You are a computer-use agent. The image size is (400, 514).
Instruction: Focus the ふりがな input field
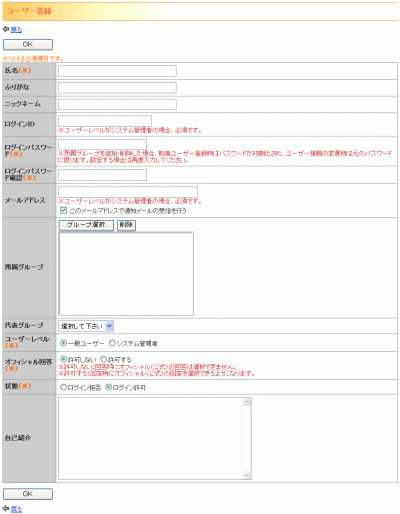click(117, 88)
